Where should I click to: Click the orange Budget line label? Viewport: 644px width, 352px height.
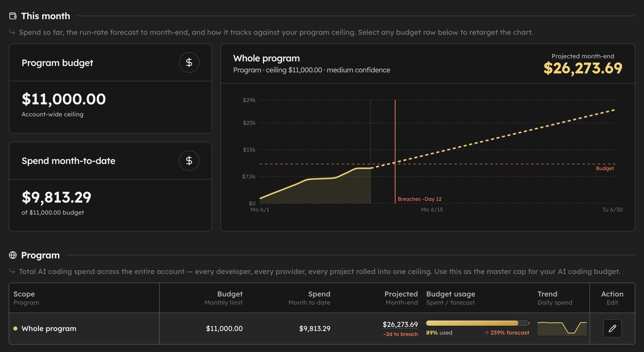click(605, 168)
